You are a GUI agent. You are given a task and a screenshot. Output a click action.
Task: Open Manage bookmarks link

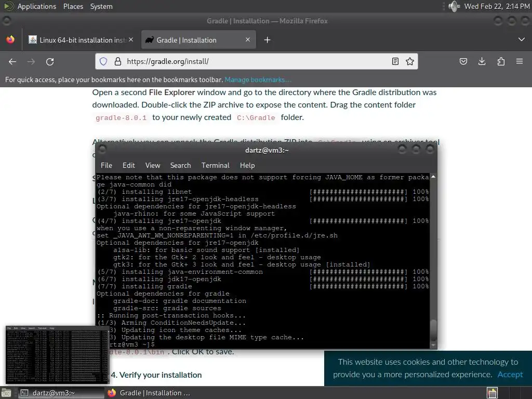[x=258, y=79]
